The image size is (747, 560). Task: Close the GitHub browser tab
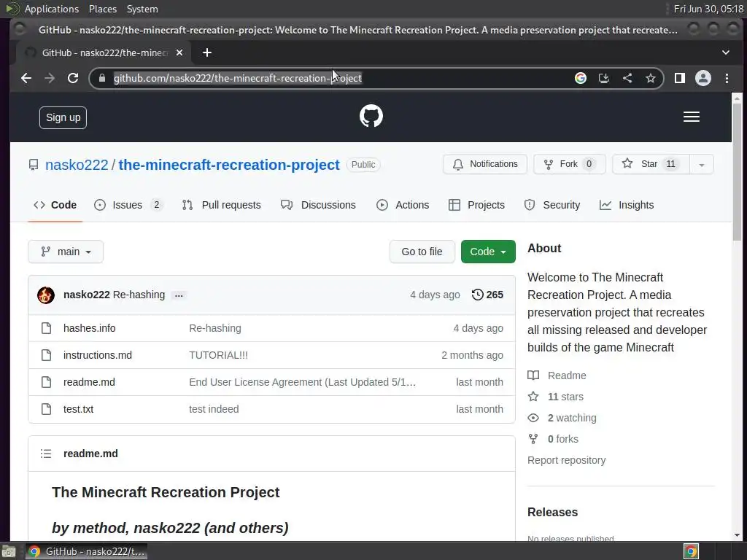(x=179, y=52)
